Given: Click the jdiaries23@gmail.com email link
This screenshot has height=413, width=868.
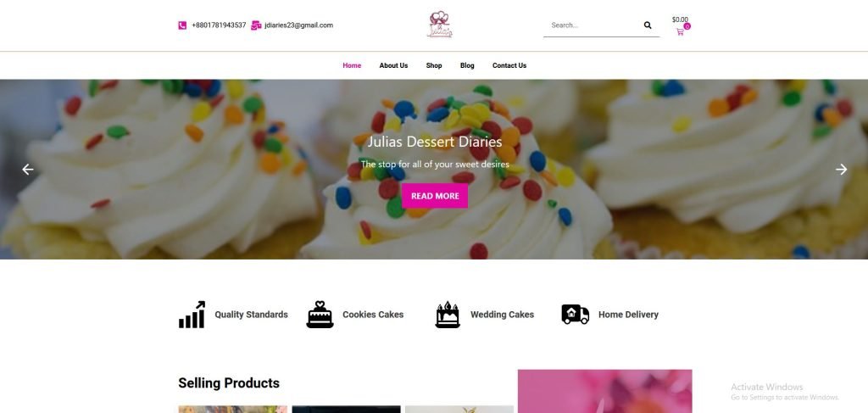Looking at the screenshot, I should [299, 25].
